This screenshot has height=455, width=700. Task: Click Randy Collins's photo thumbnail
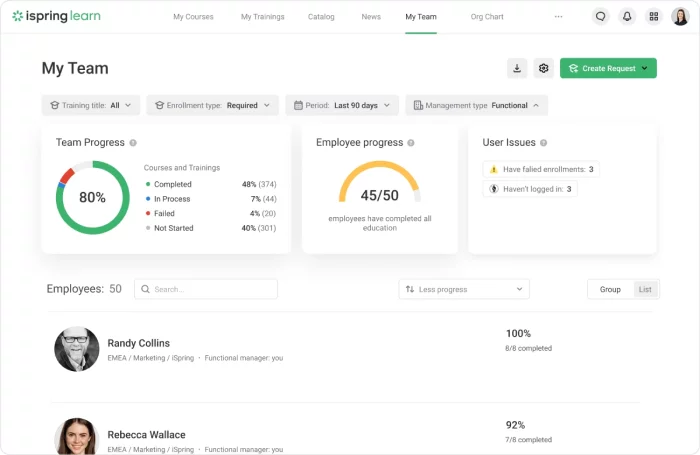pyautogui.click(x=77, y=349)
